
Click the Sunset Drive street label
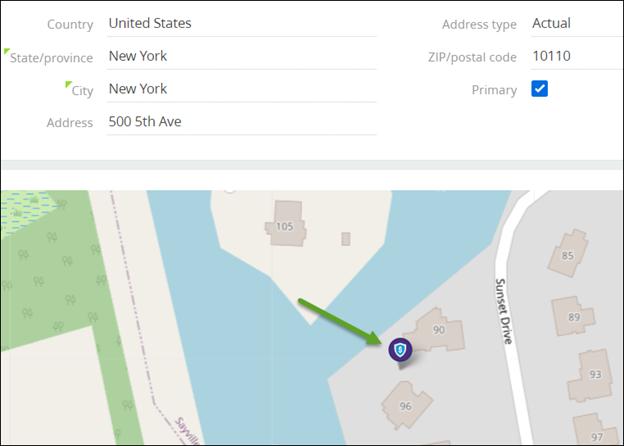(x=505, y=312)
